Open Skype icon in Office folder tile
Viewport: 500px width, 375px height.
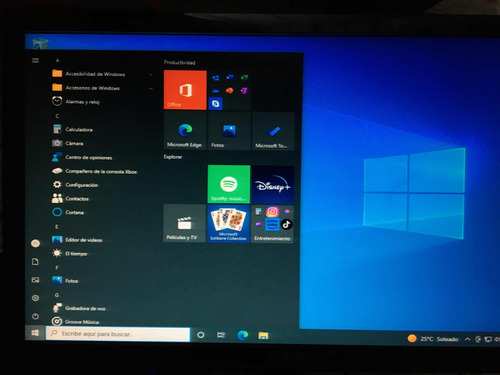coord(215,104)
